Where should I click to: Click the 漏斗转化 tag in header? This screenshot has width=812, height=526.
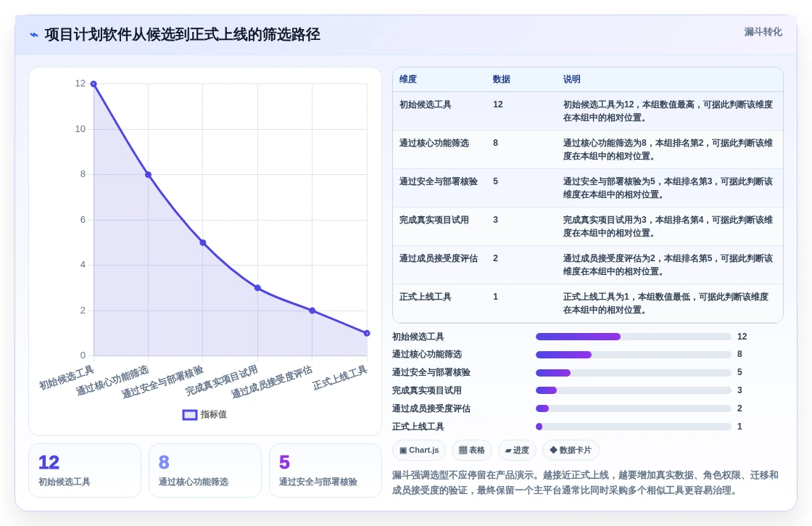[763, 32]
